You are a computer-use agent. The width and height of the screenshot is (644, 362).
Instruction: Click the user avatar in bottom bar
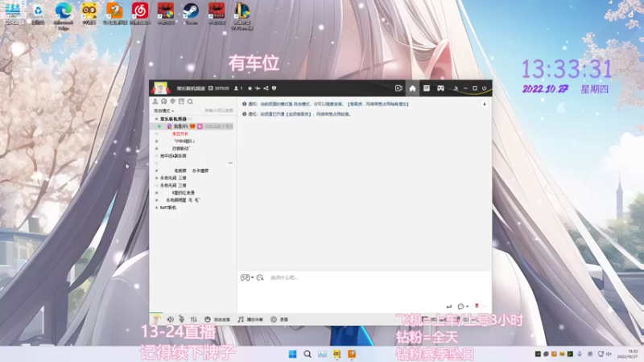coord(156,319)
